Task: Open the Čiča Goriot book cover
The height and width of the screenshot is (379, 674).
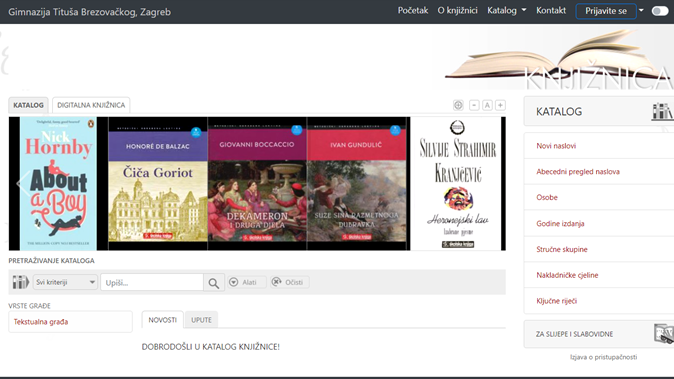Action: coord(158,183)
